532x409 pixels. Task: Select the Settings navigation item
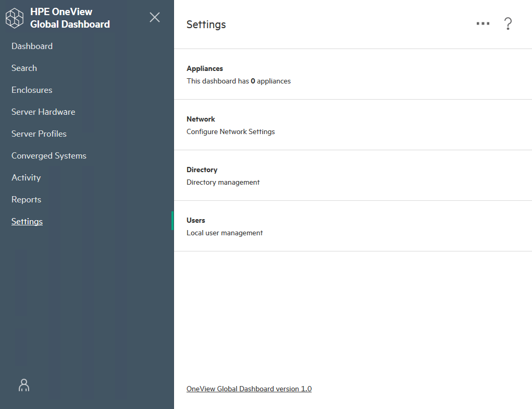point(27,222)
